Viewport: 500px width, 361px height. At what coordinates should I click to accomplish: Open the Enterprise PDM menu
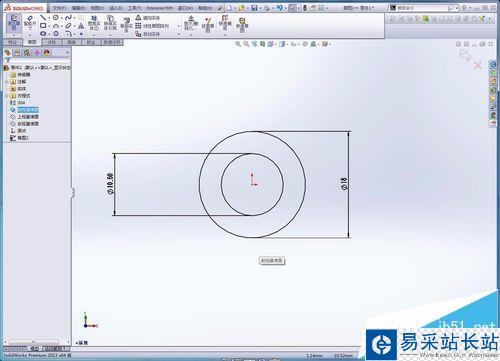point(159,7)
